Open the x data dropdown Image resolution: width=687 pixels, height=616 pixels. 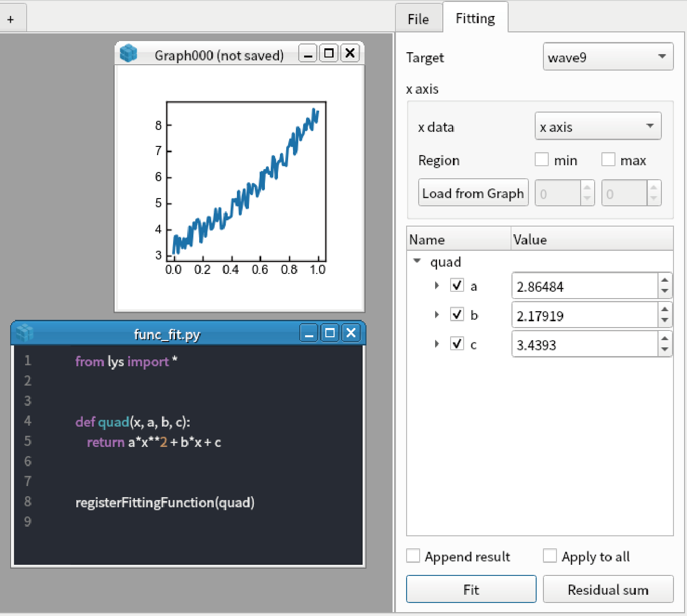[598, 127]
